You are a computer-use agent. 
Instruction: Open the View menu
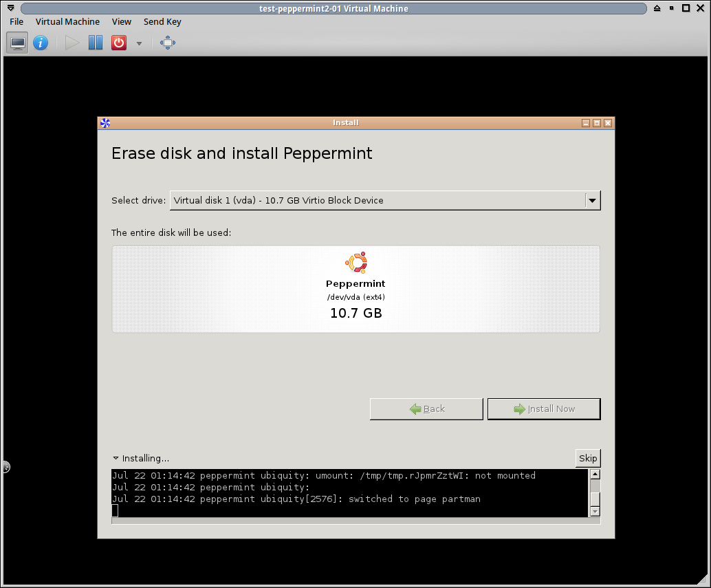[122, 22]
